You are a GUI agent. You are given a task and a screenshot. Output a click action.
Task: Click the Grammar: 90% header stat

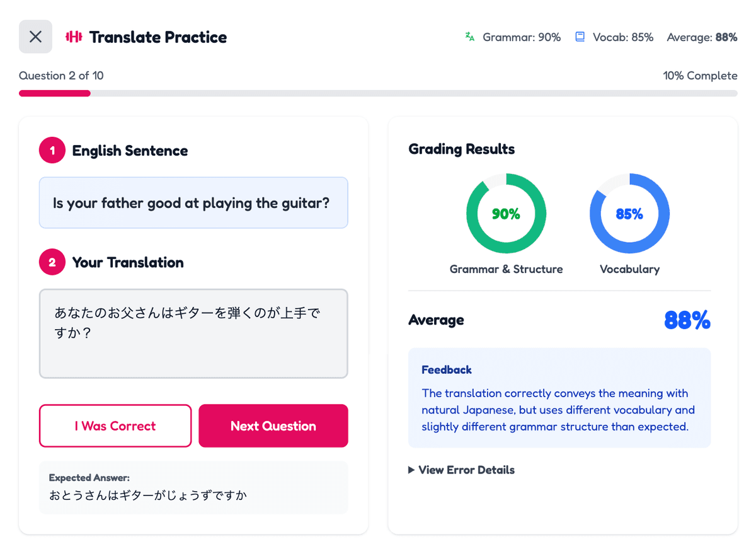[522, 37]
